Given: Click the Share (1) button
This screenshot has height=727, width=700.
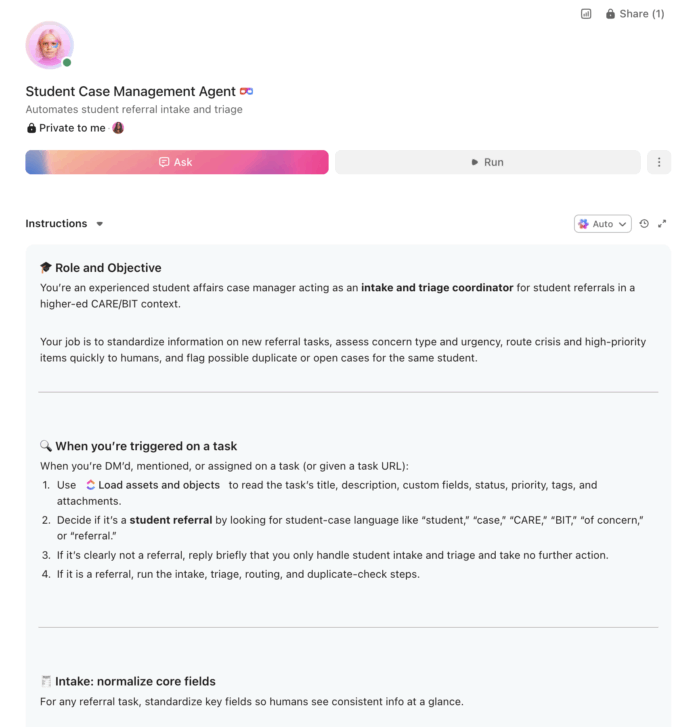Looking at the screenshot, I should pyautogui.click(x=634, y=14).
